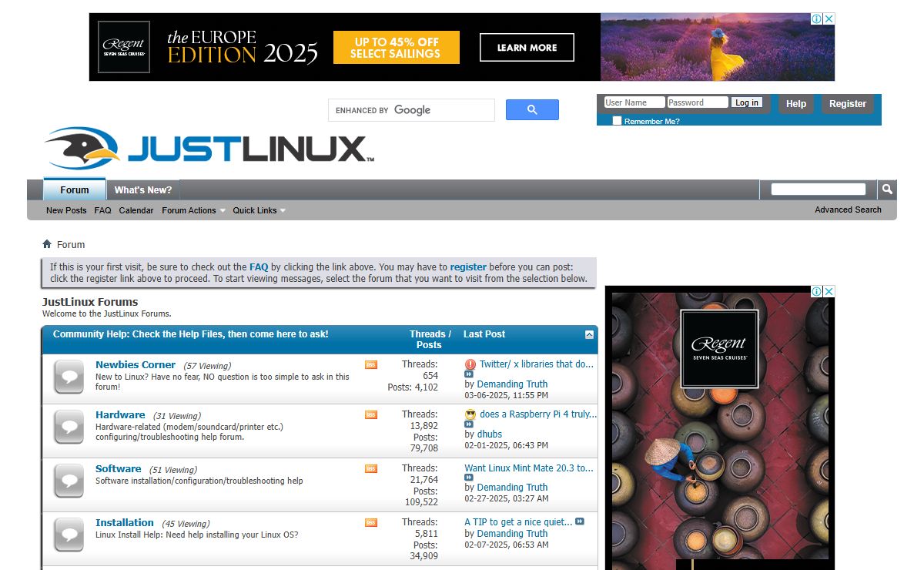The width and height of the screenshot is (924, 570).
Task: Click the Community Help category title
Action: coord(191,334)
